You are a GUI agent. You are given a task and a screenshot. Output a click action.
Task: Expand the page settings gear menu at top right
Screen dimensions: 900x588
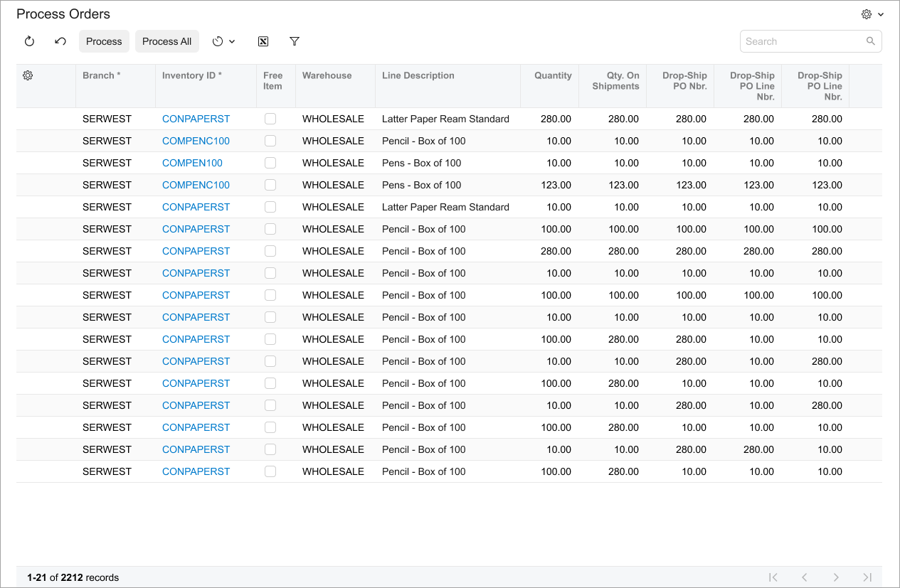coord(872,14)
